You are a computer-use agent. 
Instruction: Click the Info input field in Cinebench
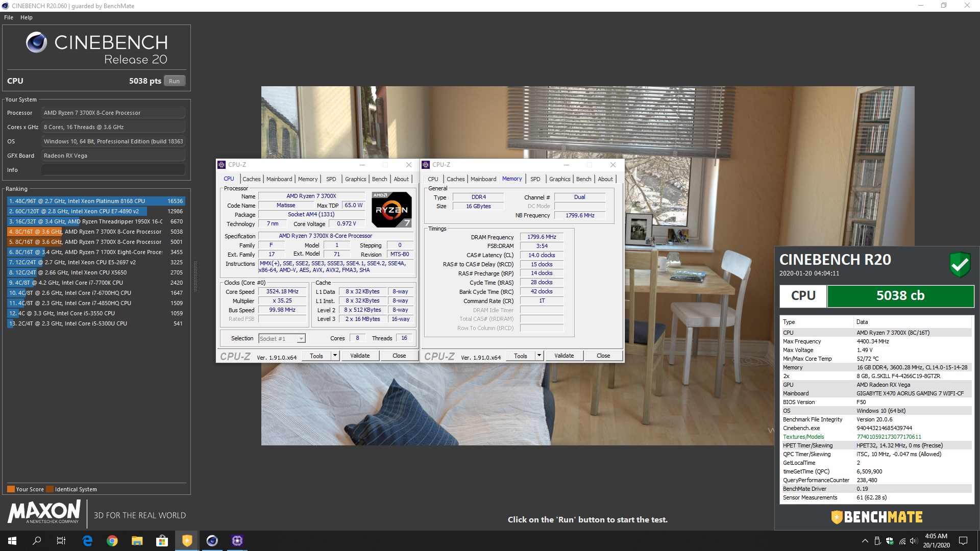(x=113, y=170)
